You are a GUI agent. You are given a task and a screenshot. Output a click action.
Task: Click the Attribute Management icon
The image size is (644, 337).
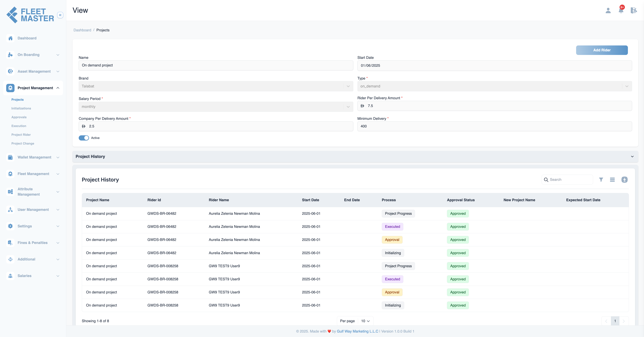10,192
